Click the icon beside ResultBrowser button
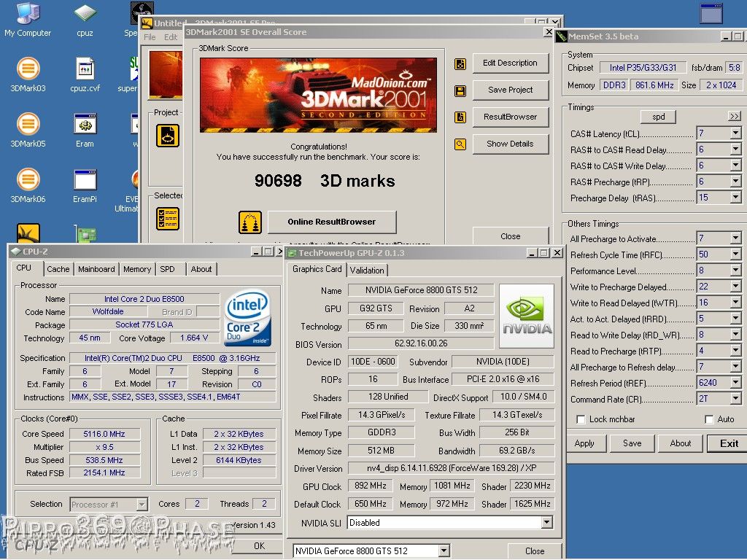747x560 pixels. coord(460,117)
